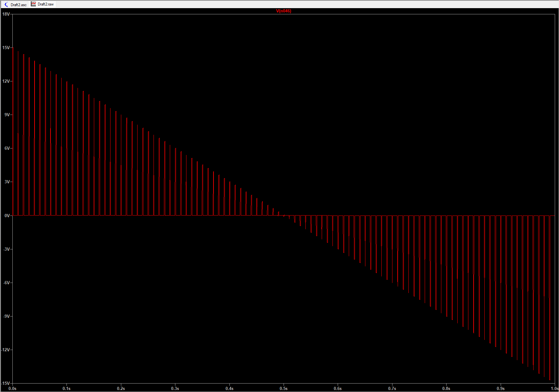
Task: Click the schematic icon on Draft2.asc tab
Action: click(6, 4)
